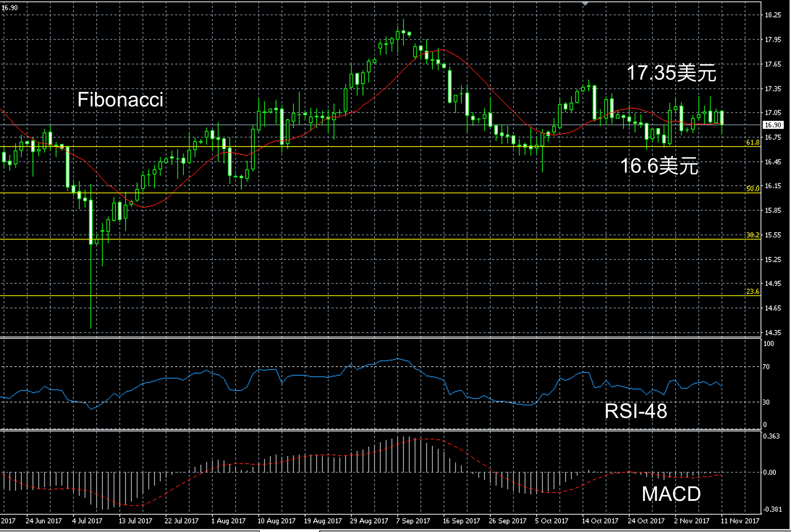Click the RSI 70 level scale value
The height and width of the screenshot is (532, 791).
tap(766, 367)
